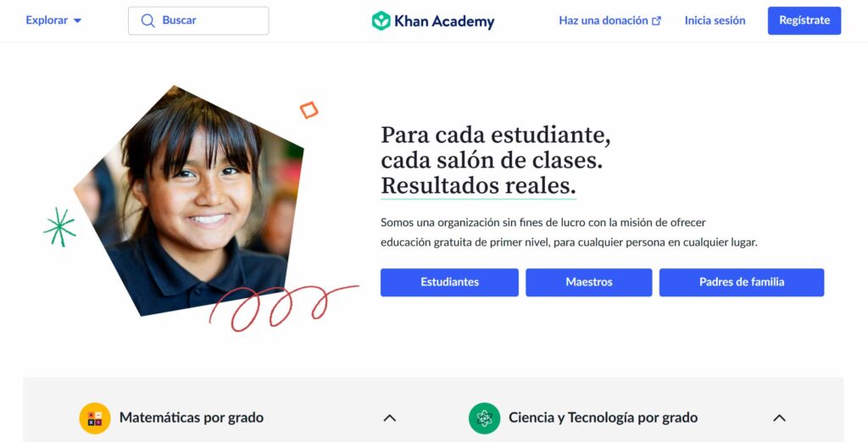This screenshot has height=442, width=868.
Task: Click the external link icon beside donación
Action: click(657, 21)
